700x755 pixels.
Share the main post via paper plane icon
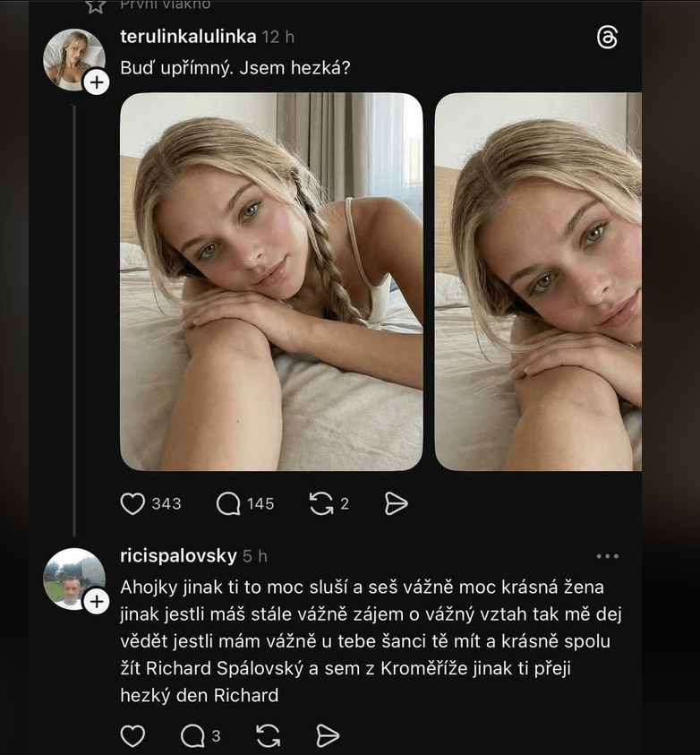coord(396,504)
